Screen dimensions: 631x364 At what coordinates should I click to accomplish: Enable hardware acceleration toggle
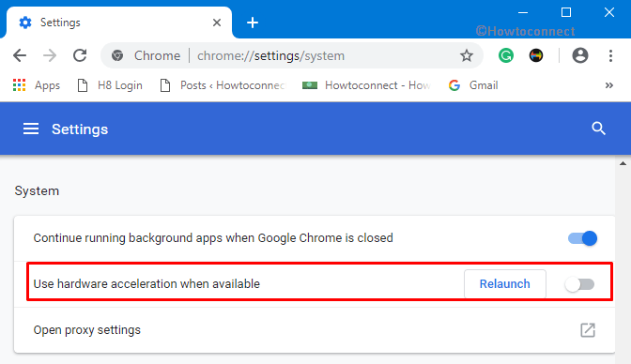point(579,284)
